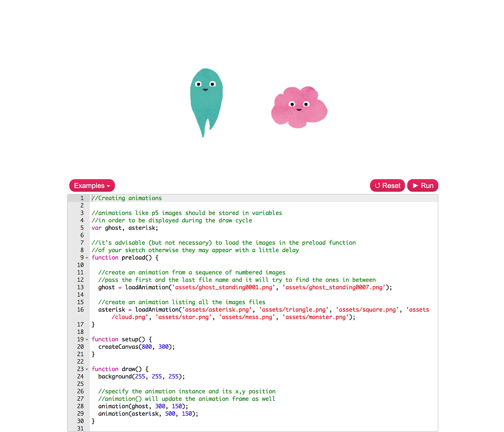Click the Reset button

pyautogui.click(x=387, y=185)
